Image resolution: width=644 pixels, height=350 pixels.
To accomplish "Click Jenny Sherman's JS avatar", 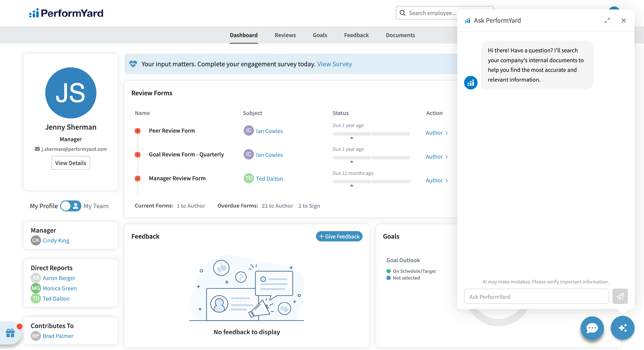I will point(71,93).
